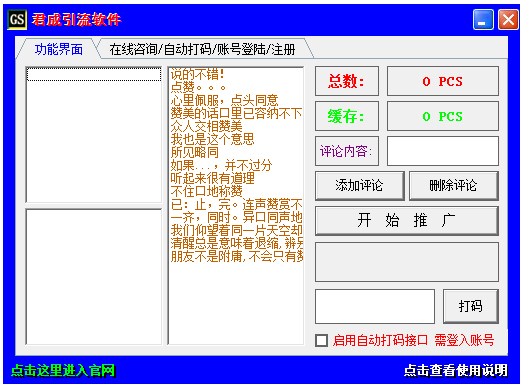Select comment line 我也是这个意思
The height and width of the screenshot is (388, 524).
click(x=212, y=139)
